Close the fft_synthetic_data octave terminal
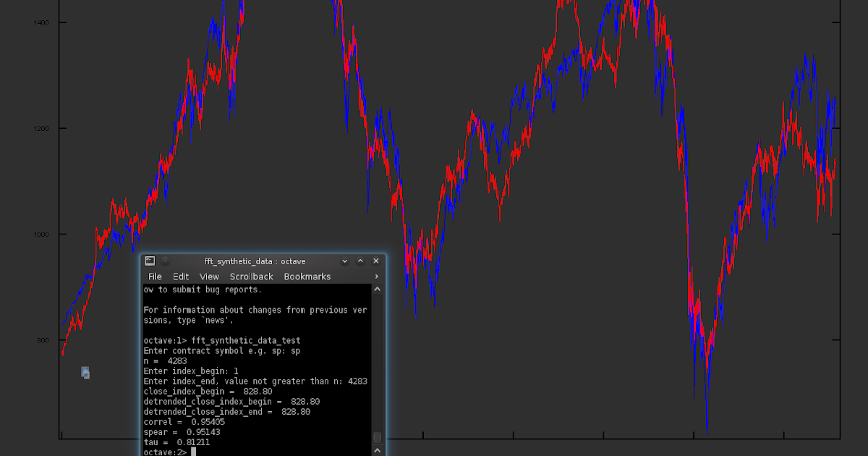Viewport: 868px width, 456px height. (x=376, y=261)
